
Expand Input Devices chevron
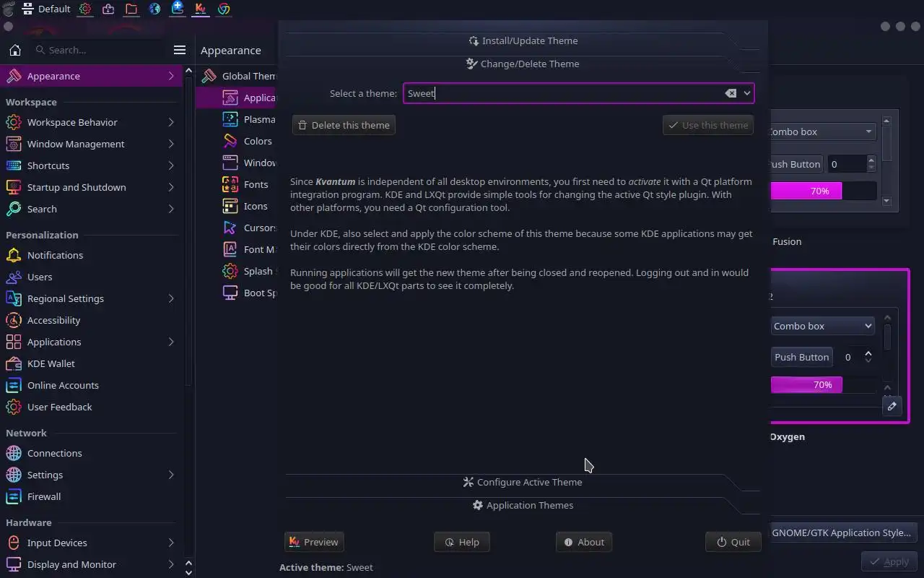(171, 543)
